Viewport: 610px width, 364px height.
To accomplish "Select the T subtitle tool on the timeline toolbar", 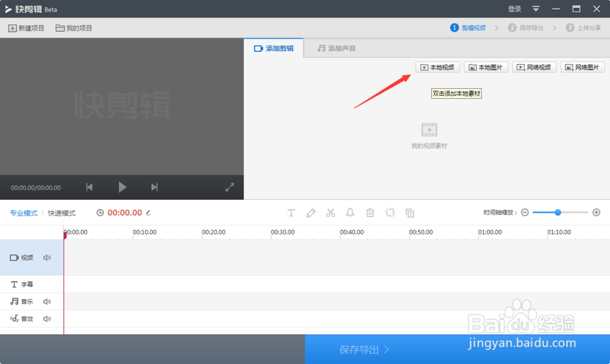I will (291, 212).
